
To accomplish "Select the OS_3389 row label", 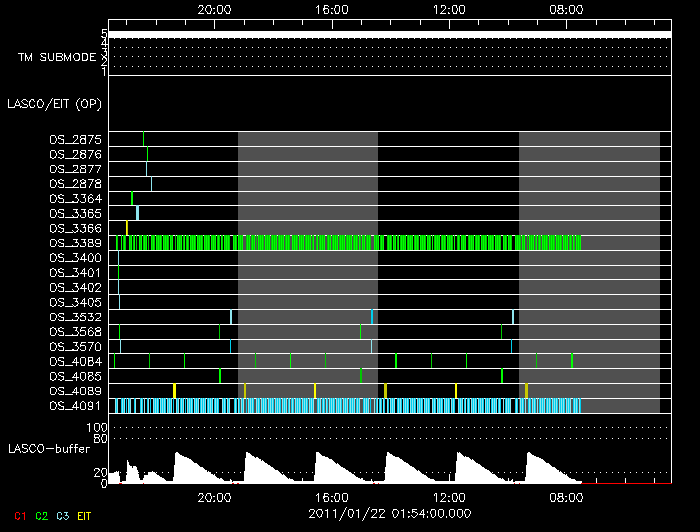I will [x=75, y=243].
